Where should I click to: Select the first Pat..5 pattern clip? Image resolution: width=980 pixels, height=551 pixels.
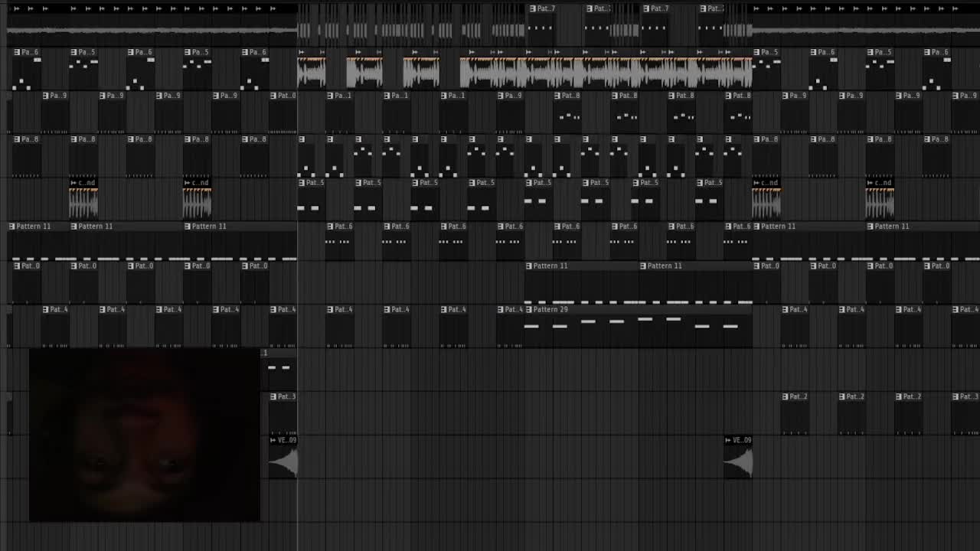tap(312, 199)
